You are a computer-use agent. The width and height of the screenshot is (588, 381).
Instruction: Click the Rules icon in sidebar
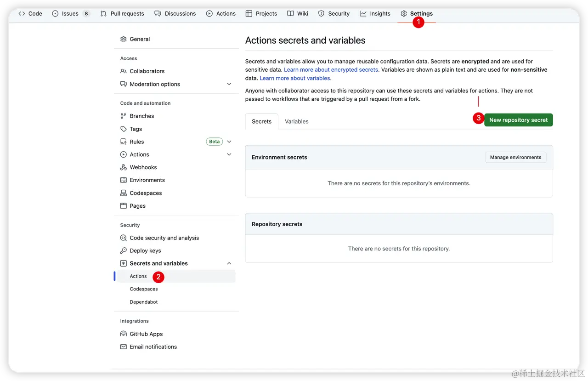123,142
